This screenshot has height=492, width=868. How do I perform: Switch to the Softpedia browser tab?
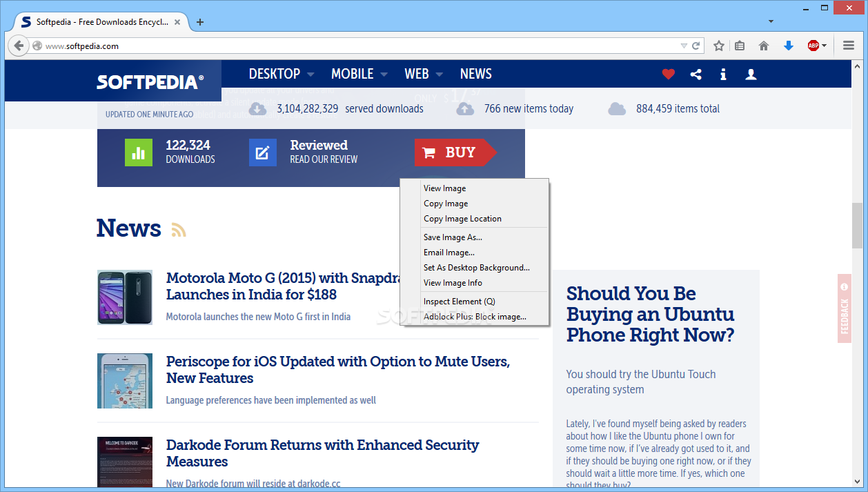[101, 22]
